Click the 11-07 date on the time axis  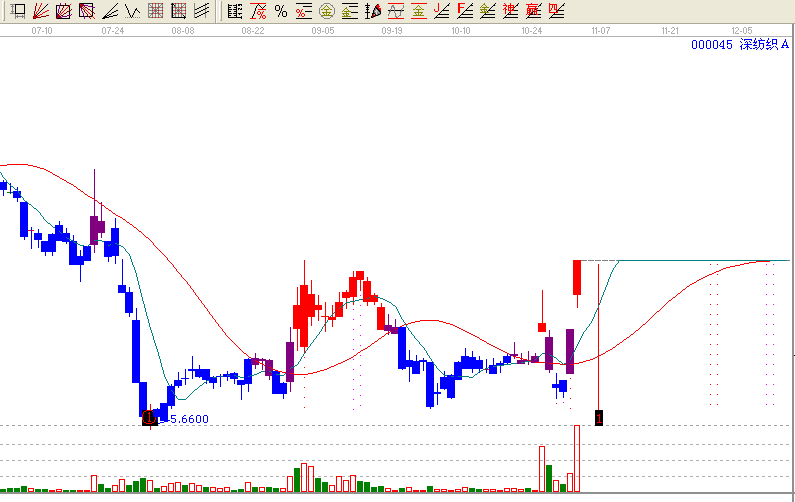point(600,31)
